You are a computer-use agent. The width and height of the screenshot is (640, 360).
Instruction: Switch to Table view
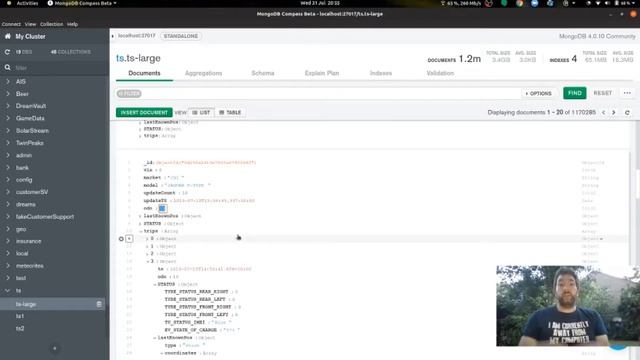230,112
